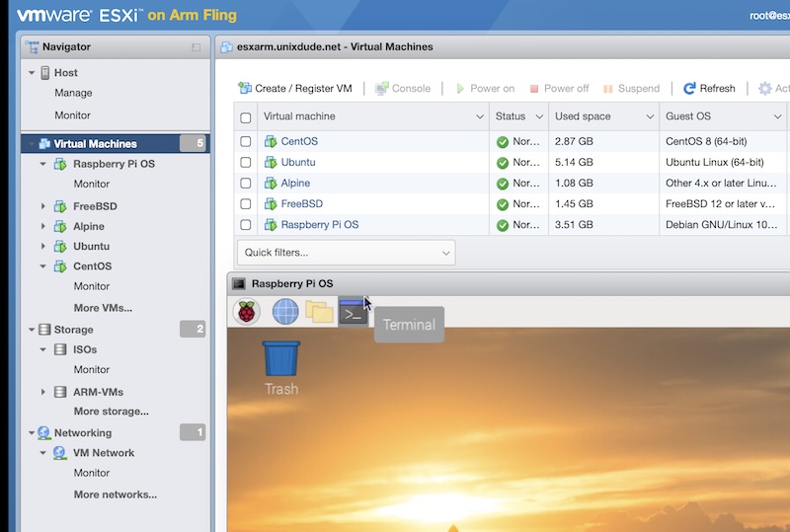Click More networks... in Navigator
This screenshot has height=532, width=790.
click(116, 494)
